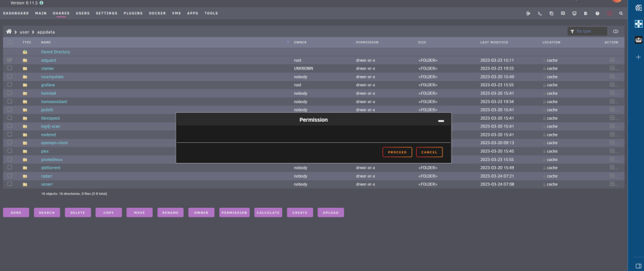The height and width of the screenshot is (271, 644).
Task: Click the Delete button
Action: pyautogui.click(x=78, y=212)
